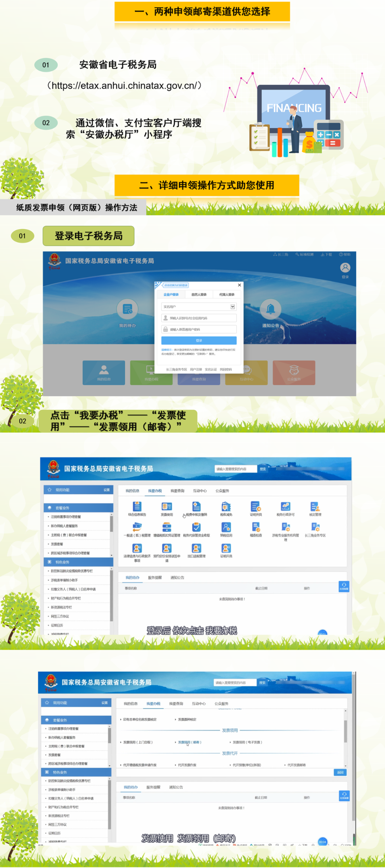Click the 公众服务 tile on the login page

tap(294, 373)
